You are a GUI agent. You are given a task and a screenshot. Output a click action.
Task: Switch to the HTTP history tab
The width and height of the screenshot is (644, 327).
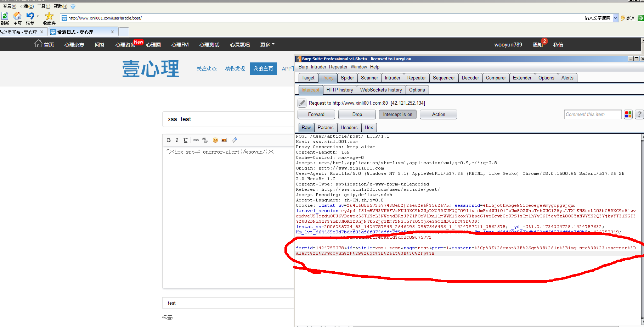coord(340,90)
